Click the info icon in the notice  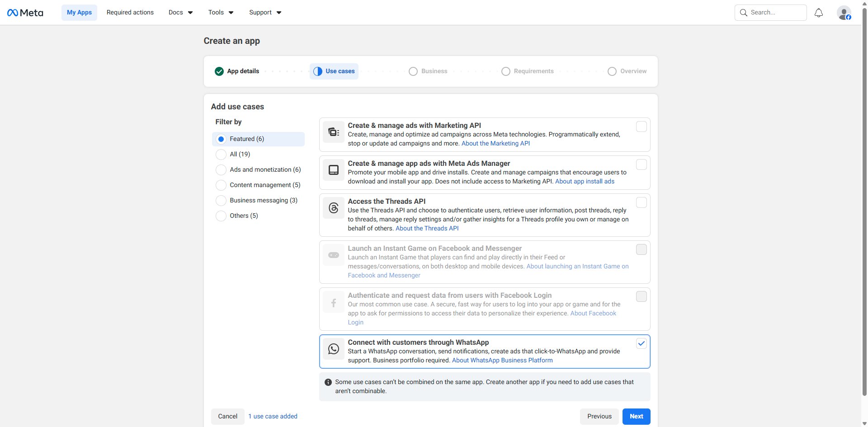coord(328,382)
